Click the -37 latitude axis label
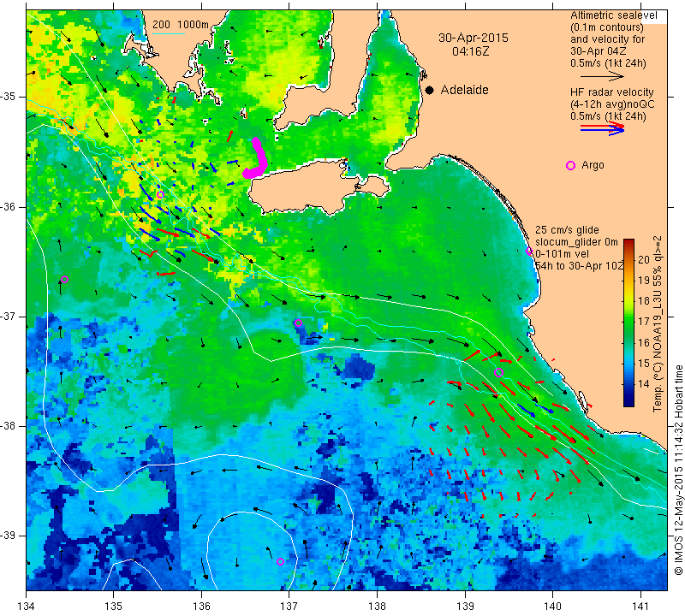The image size is (685, 616). tap(9, 316)
